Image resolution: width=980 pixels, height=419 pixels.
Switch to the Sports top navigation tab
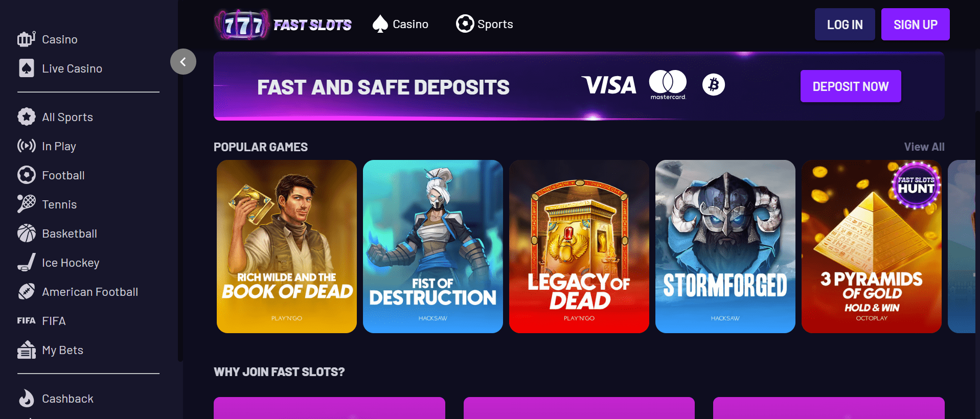pos(484,24)
